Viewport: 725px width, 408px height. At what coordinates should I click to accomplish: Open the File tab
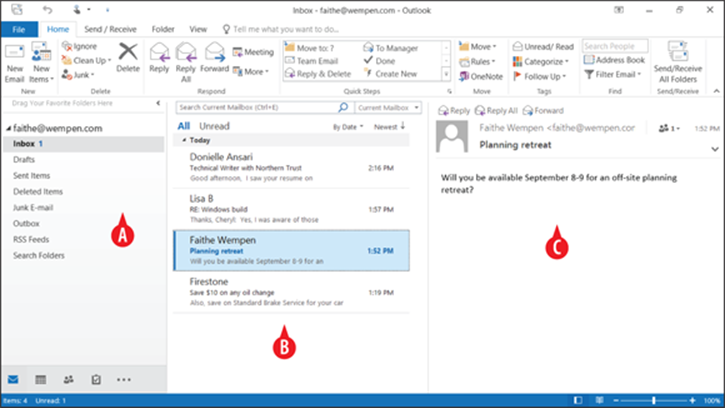point(19,29)
